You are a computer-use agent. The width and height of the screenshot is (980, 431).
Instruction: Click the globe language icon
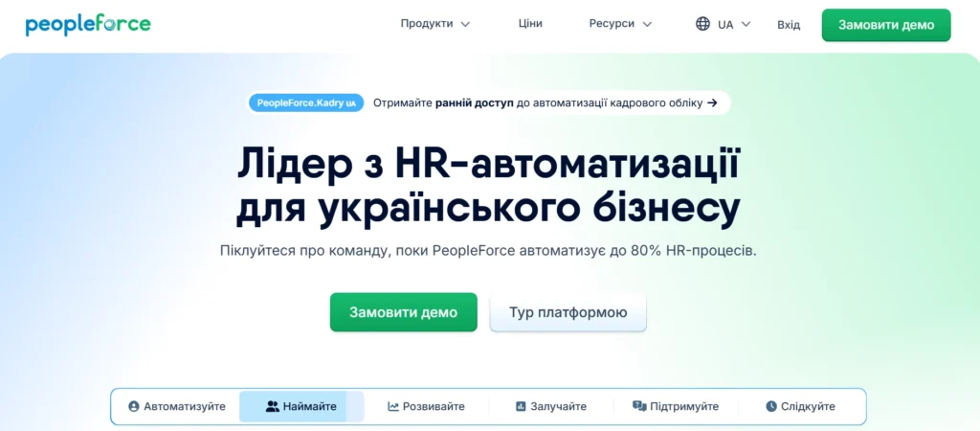pyautogui.click(x=702, y=24)
